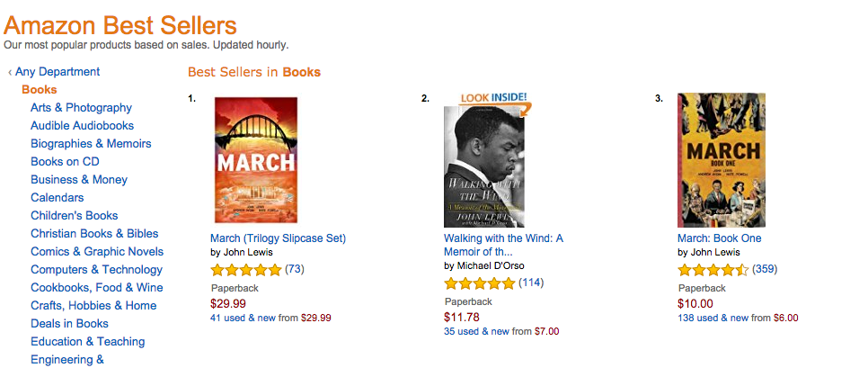Image resolution: width=868 pixels, height=368 pixels.
Task: Open the Biographies & Memoirs category
Action: [91, 144]
